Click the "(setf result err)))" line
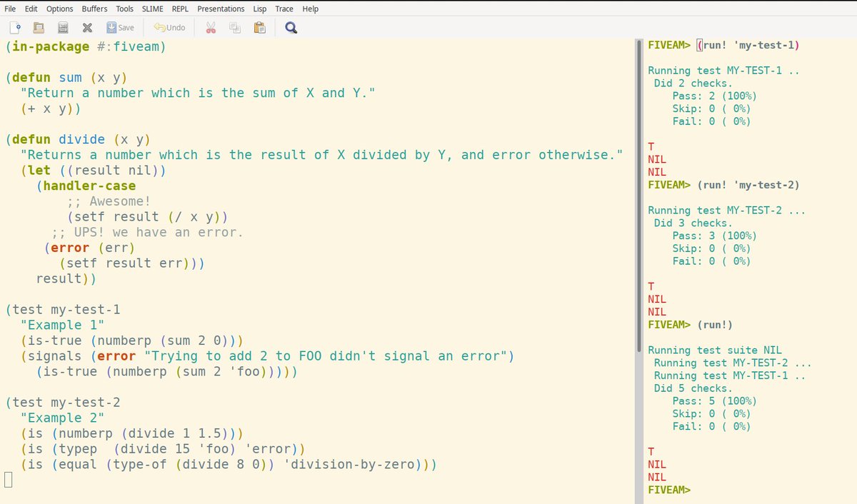Screen dimensions: 857x504 (132, 263)
